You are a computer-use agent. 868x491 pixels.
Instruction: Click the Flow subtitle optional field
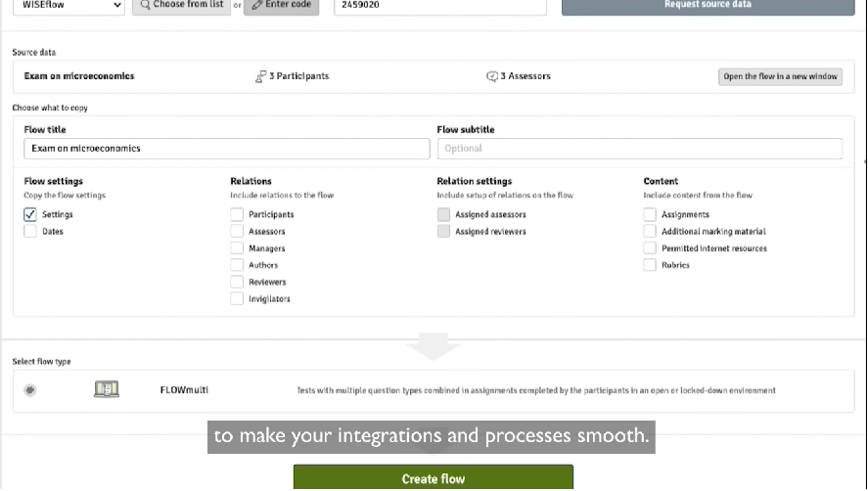coord(639,149)
